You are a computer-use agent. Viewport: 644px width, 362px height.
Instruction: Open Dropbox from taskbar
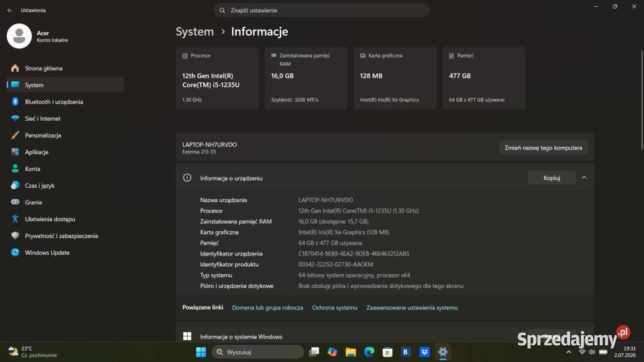(x=424, y=352)
